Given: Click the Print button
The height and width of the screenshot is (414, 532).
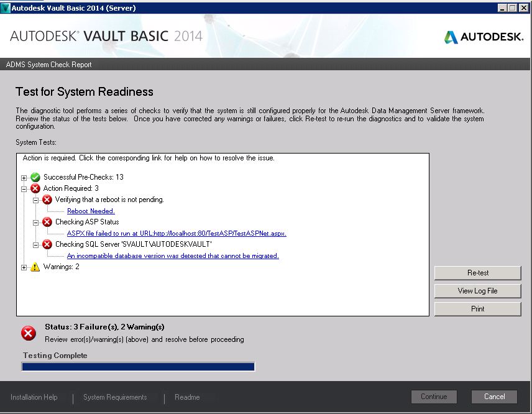Looking at the screenshot, I should click(x=478, y=309).
